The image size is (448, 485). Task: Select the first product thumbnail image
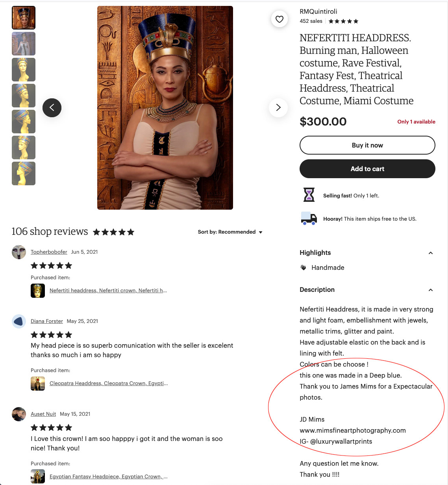click(24, 18)
